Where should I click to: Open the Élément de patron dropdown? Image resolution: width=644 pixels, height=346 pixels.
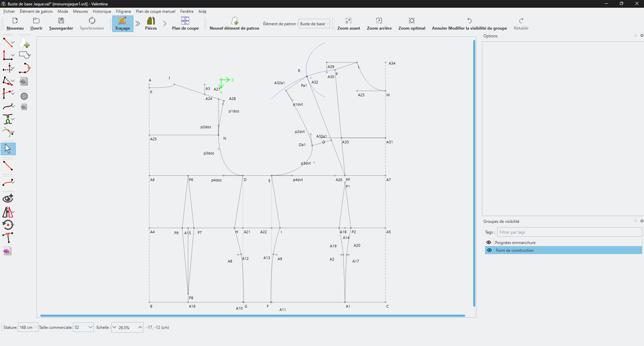pos(314,24)
